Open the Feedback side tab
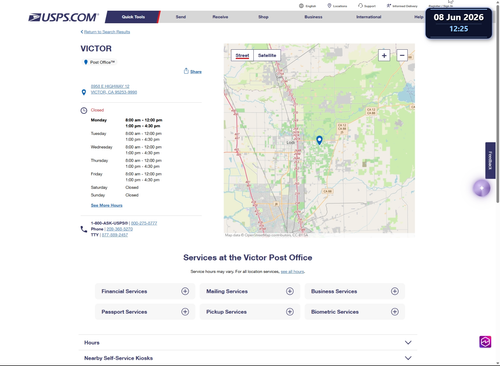Image resolution: width=500 pixels, height=366 pixels. pyautogui.click(x=490, y=160)
